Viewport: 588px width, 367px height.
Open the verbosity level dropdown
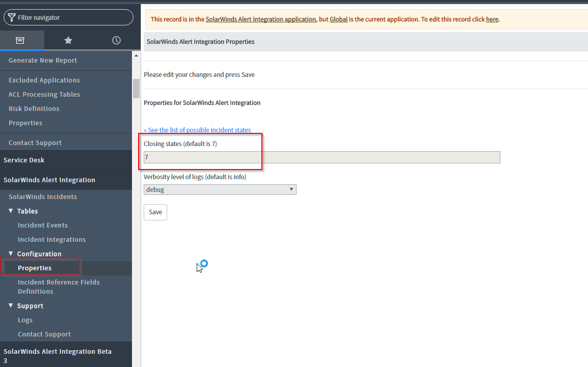click(220, 189)
